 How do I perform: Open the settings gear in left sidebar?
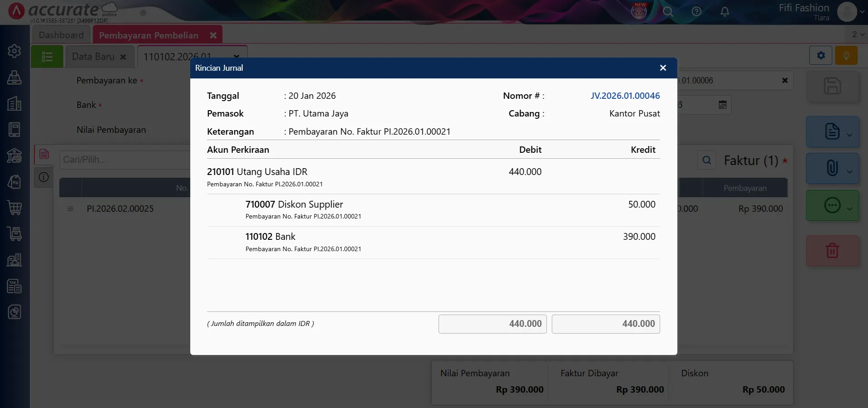click(x=14, y=51)
